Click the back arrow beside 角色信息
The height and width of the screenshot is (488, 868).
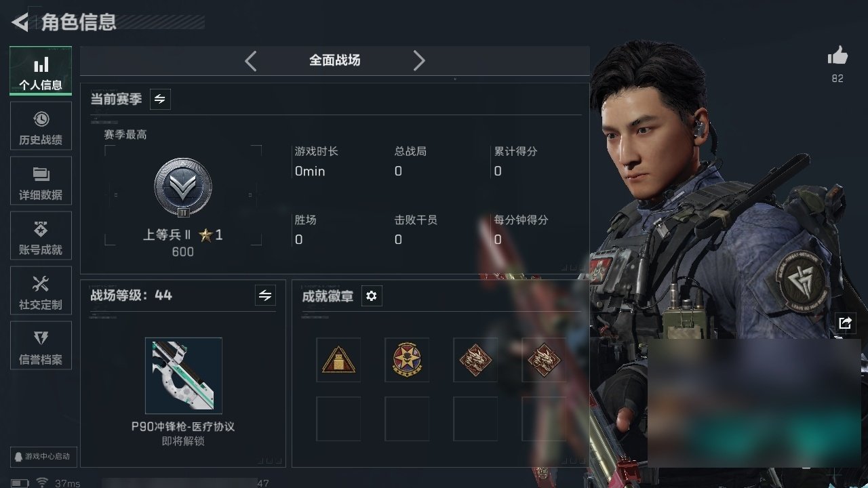(20, 22)
